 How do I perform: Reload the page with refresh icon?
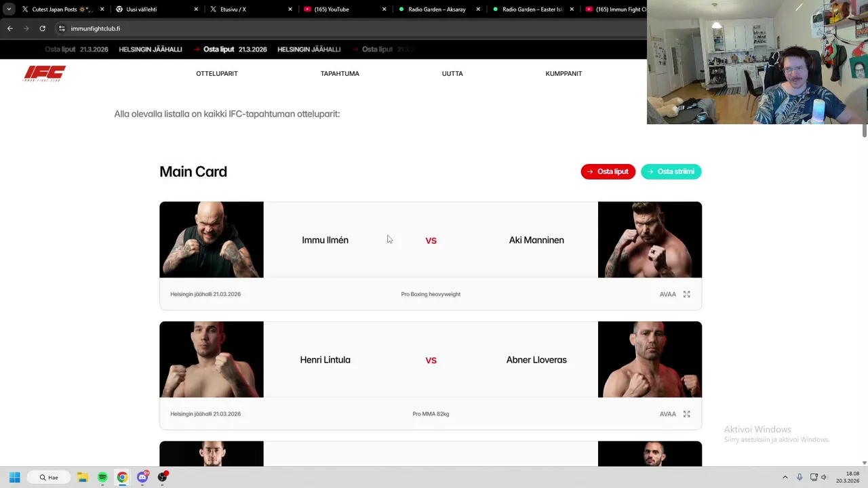42,28
